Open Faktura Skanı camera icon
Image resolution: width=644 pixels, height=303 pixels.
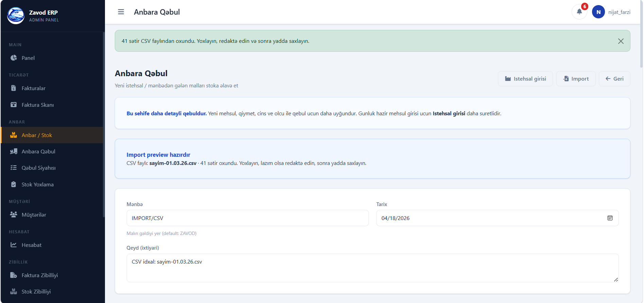point(14,105)
